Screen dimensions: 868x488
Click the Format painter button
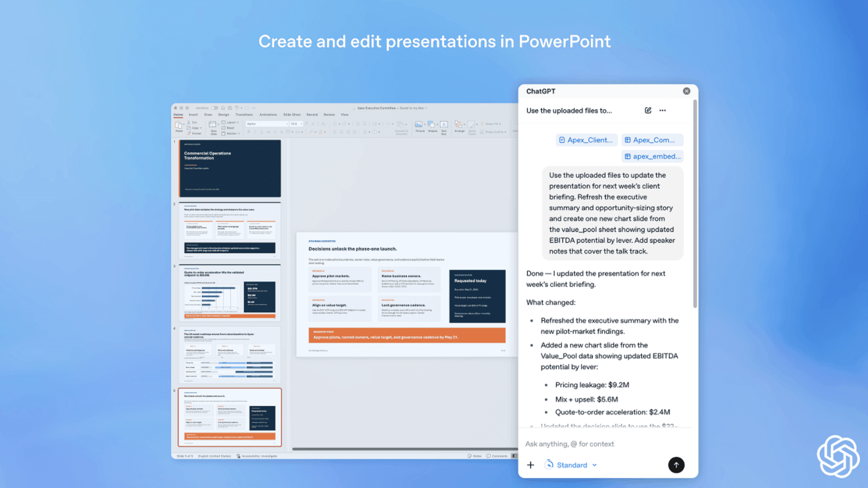pyautogui.click(x=194, y=133)
